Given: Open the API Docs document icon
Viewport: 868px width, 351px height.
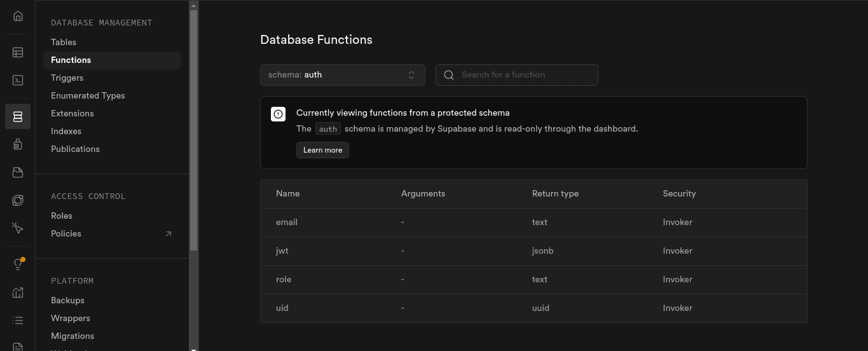Looking at the screenshot, I should coord(18,347).
